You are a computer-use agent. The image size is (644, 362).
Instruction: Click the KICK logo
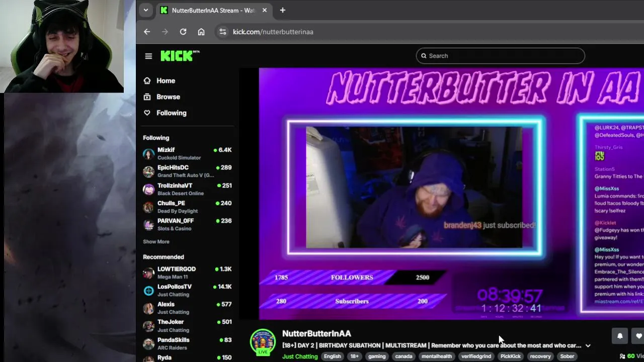[180, 56]
